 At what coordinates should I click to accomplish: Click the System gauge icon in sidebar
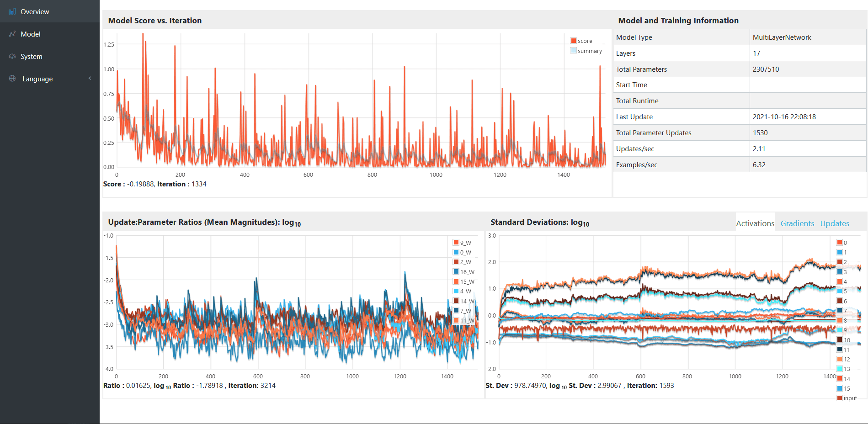[x=12, y=56]
